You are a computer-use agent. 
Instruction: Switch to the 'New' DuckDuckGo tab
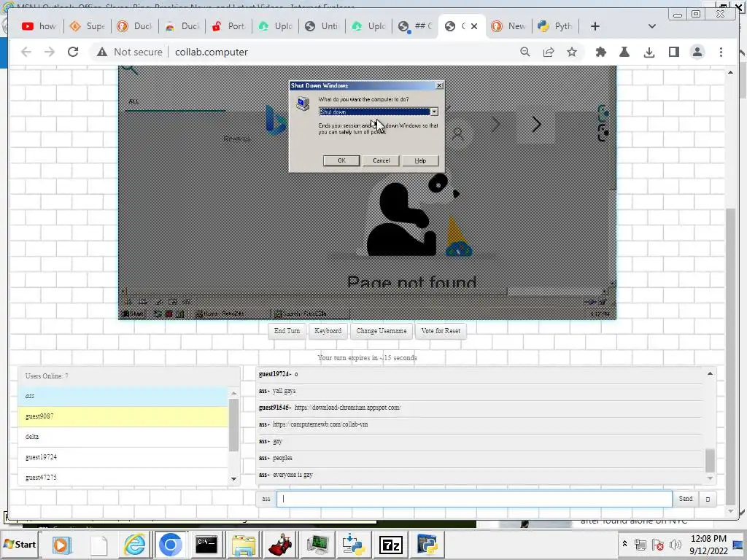pyautogui.click(x=508, y=26)
